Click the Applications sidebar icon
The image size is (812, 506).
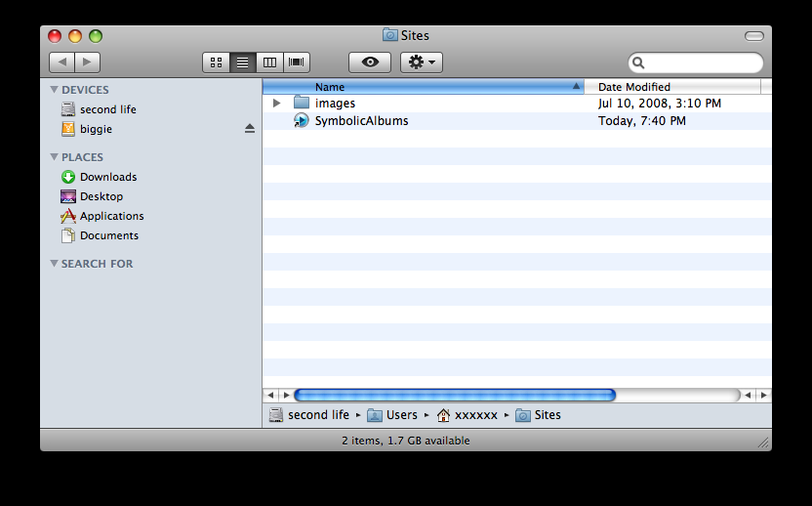(68, 216)
